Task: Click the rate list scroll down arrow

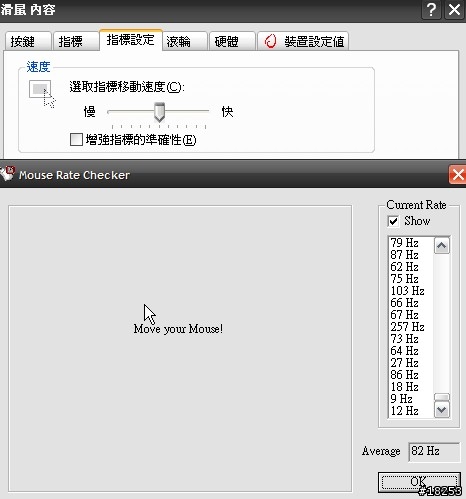Action: click(x=442, y=409)
